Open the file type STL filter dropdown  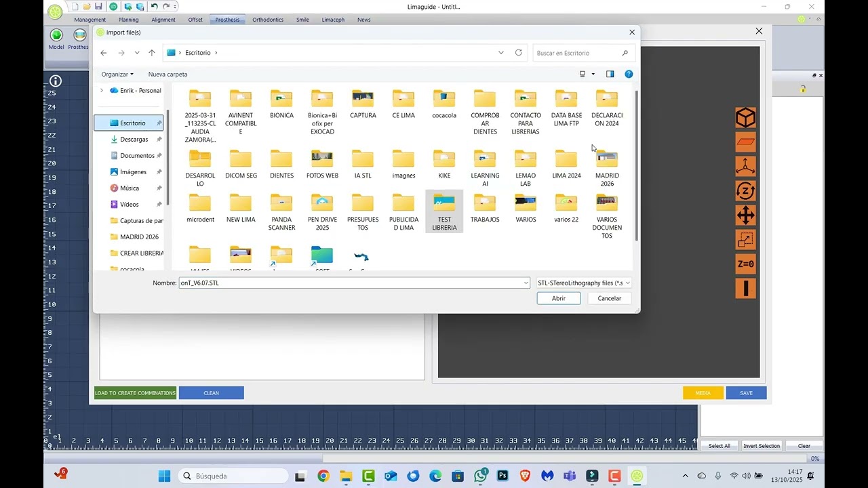point(584,283)
